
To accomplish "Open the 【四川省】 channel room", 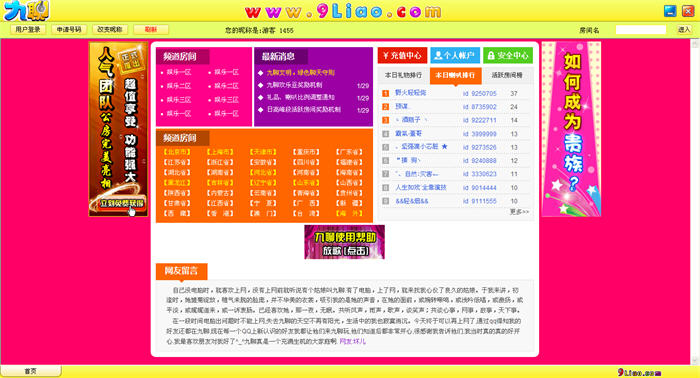I will (306, 162).
